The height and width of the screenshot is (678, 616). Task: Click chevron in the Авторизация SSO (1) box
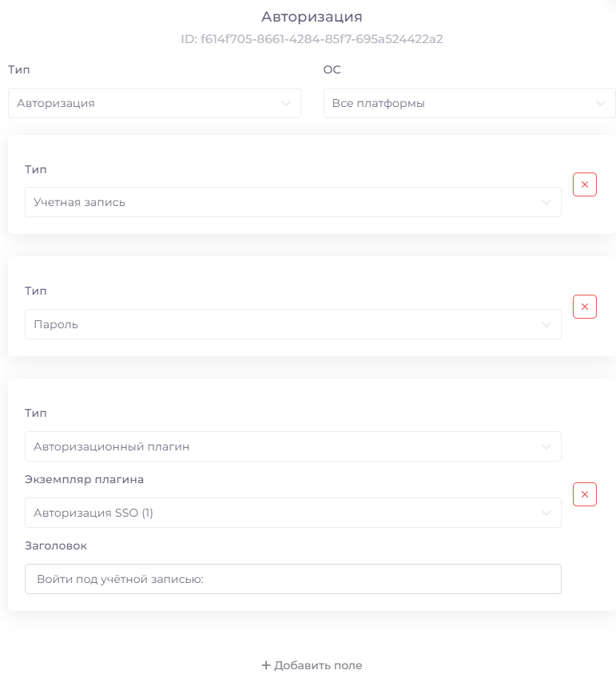click(546, 513)
